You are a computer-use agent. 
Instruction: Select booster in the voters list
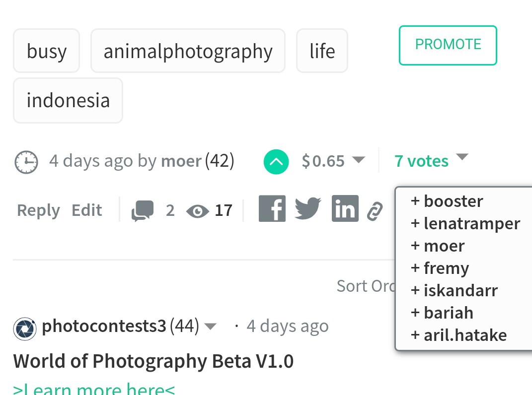447,201
